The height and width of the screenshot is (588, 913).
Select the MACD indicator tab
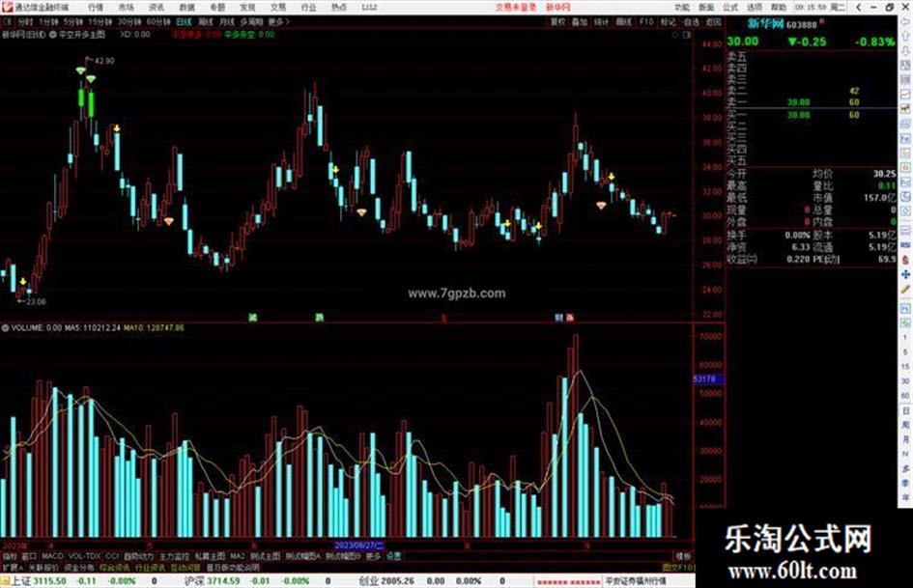[x=52, y=556]
